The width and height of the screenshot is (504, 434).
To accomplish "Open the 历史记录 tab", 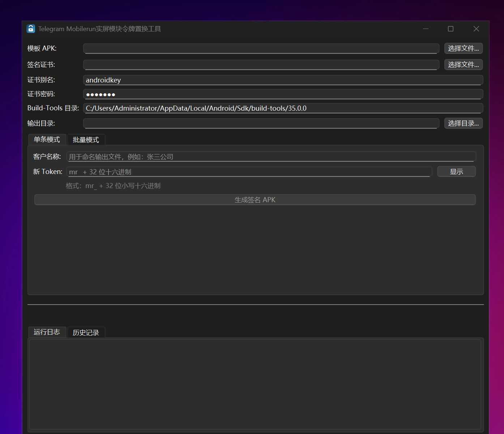I will (86, 332).
